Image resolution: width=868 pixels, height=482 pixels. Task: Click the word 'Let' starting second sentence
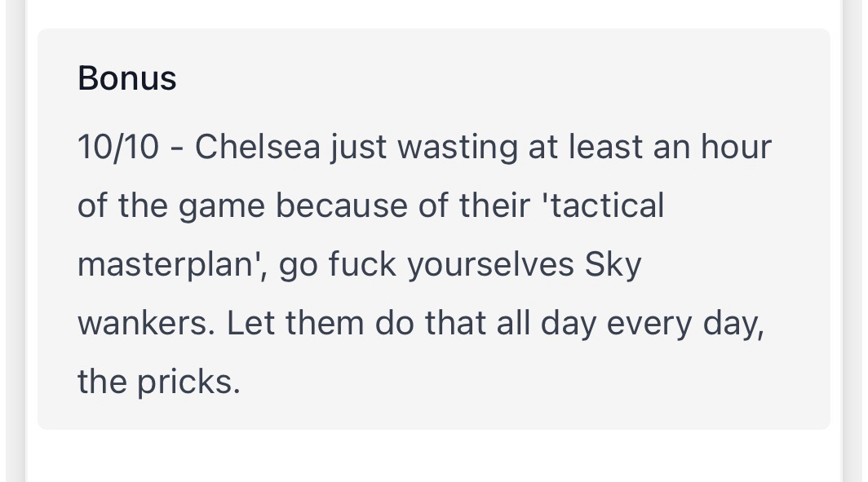click(x=246, y=323)
